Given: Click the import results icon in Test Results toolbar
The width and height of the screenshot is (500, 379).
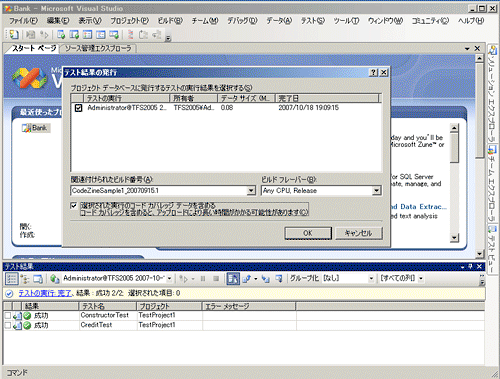Looking at the screenshot, I should pos(266,278).
